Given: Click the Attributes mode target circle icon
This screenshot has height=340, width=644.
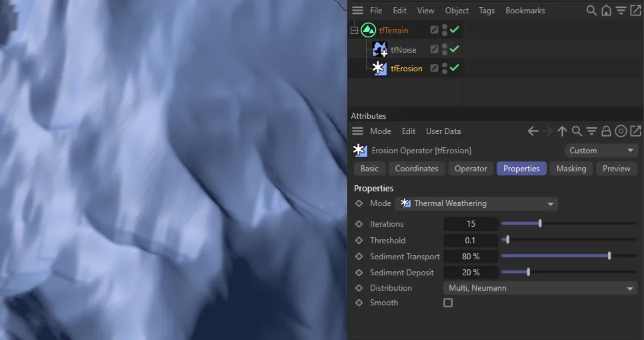Looking at the screenshot, I should pos(621,131).
